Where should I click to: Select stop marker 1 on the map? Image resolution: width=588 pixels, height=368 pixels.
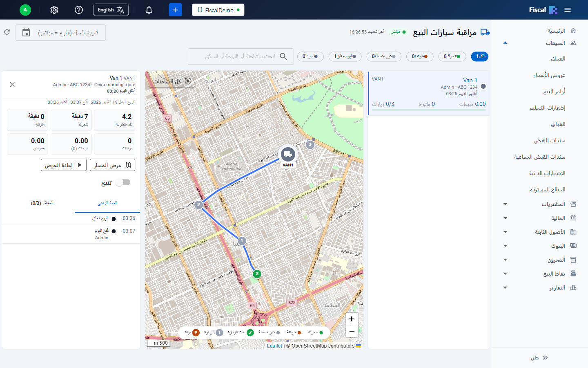click(x=242, y=240)
